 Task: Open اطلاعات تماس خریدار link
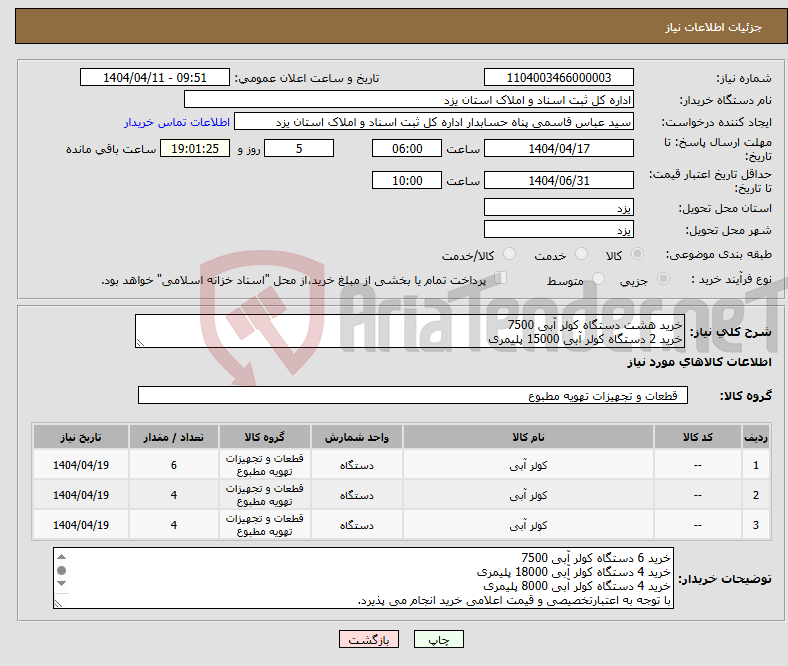177,122
